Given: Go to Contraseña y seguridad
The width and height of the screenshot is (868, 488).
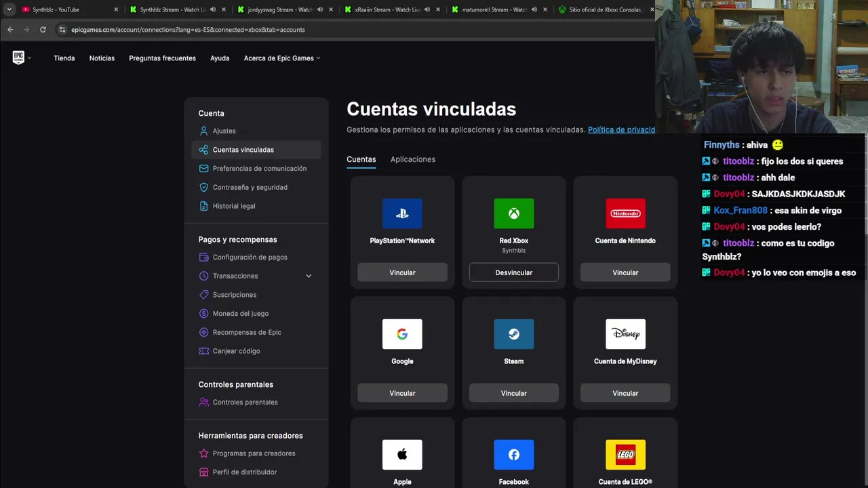Looking at the screenshot, I should [x=256, y=187].
